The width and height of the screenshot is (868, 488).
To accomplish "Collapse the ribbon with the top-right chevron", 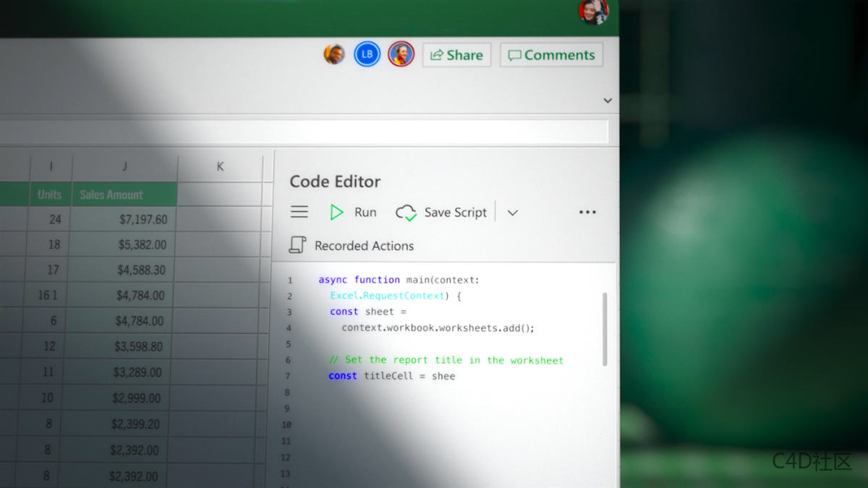I will coord(608,100).
